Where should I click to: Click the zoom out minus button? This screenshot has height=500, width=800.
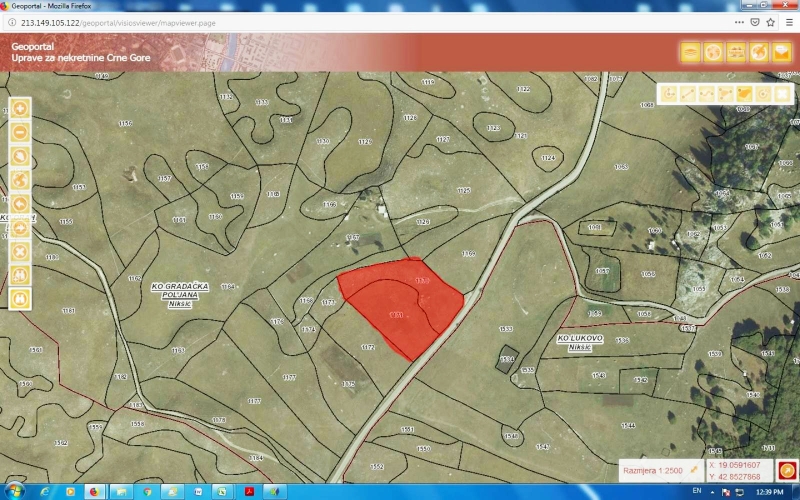pyautogui.click(x=20, y=132)
